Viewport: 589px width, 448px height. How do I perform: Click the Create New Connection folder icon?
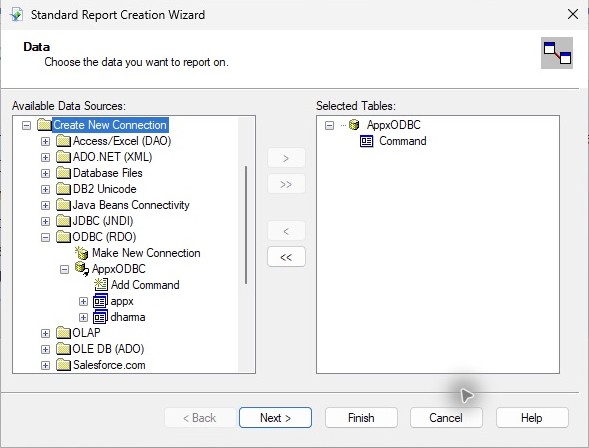point(44,125)
